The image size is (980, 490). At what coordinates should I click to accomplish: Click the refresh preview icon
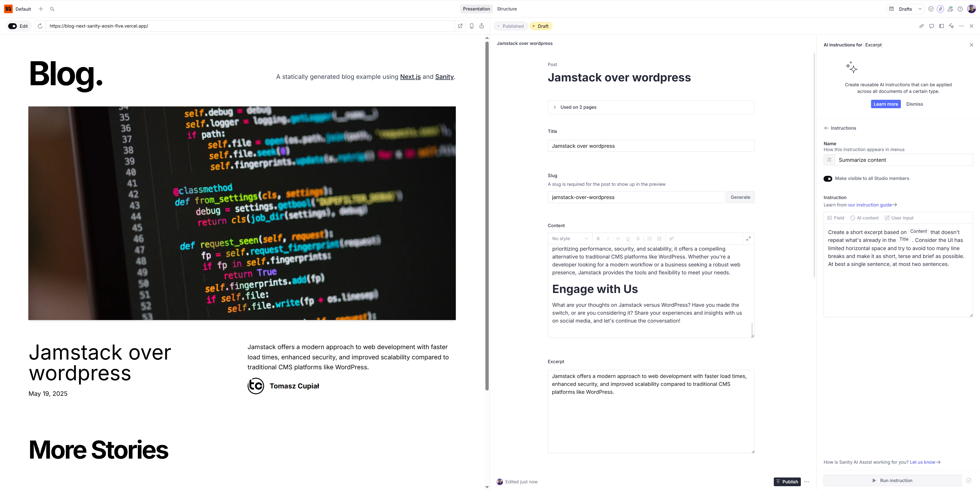(40, 26)
